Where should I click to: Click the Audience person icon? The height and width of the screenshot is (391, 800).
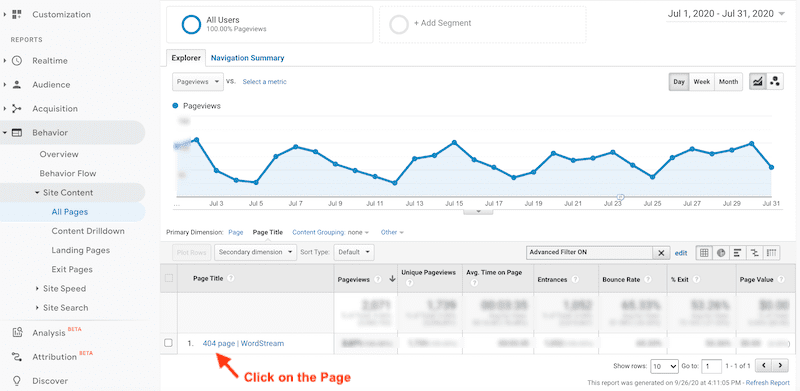[x=17, y=85]
